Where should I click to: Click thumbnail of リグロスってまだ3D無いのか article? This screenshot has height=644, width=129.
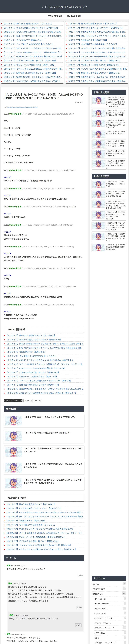[14, 468]
